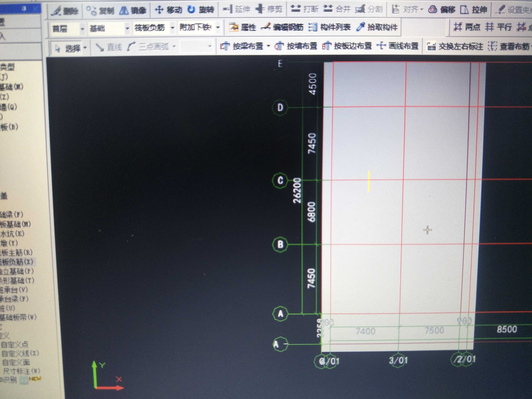Select the 打断 (break) tool
532x399 pixels.
[x=304, y=9]
